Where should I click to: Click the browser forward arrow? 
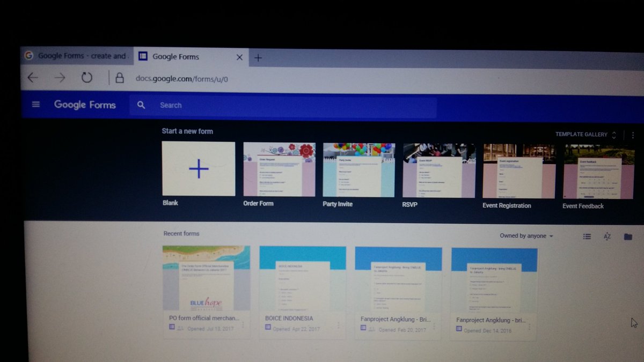(59, 78)
